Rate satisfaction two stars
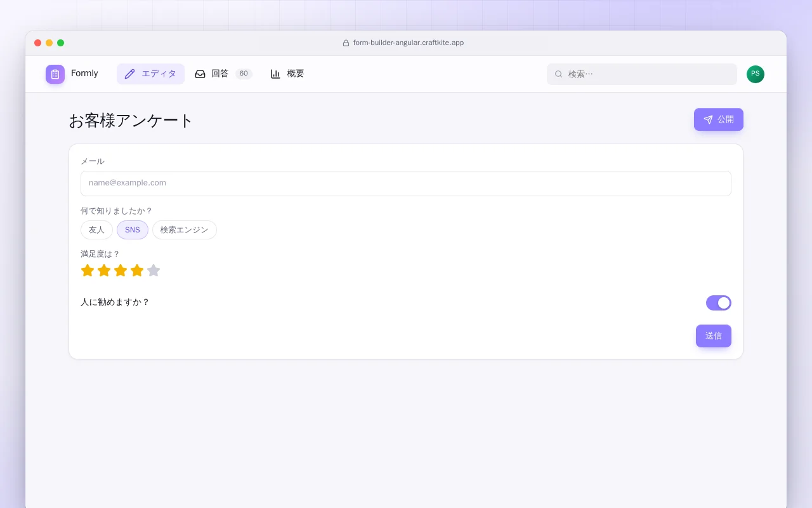Screen dimensions: 812x508 pos(104,271)
